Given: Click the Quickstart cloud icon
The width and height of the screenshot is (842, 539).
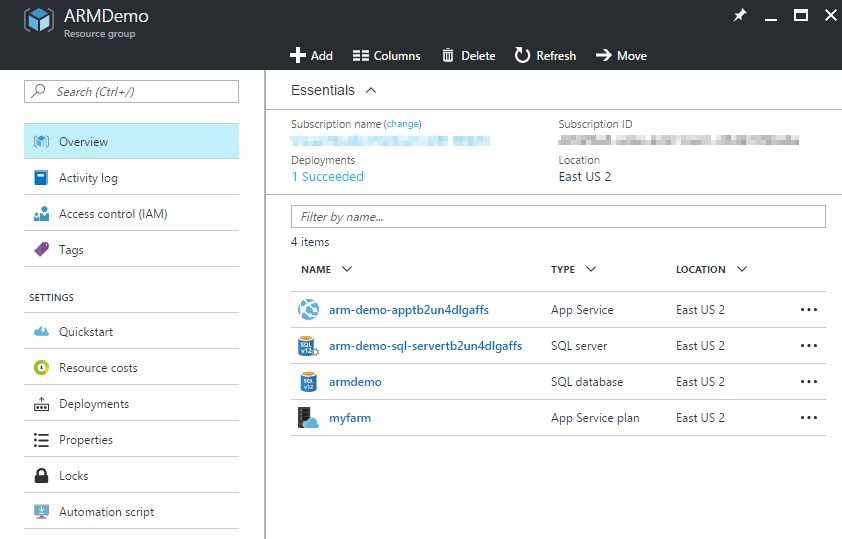Looking at the screenshot, I should (41, 331).
